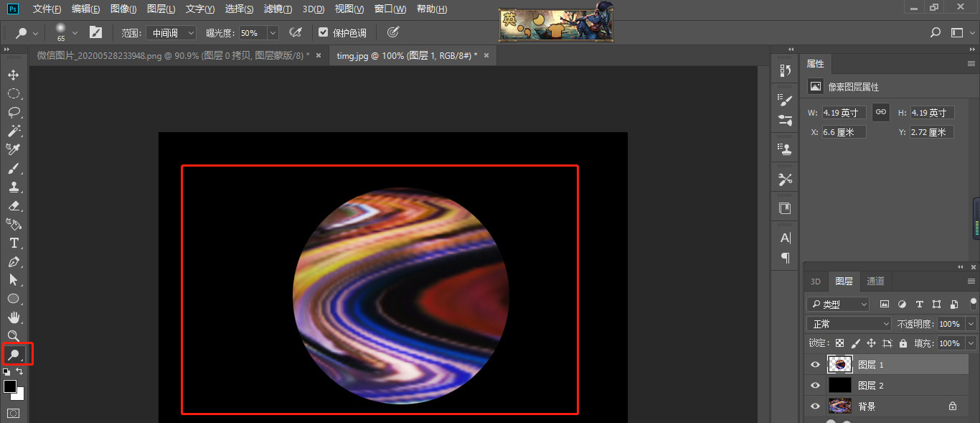The height and width of the screenshot is (423, 980).
Task: Select the Lasso tool
Action: pyautogui.click(x=14, y=112)
